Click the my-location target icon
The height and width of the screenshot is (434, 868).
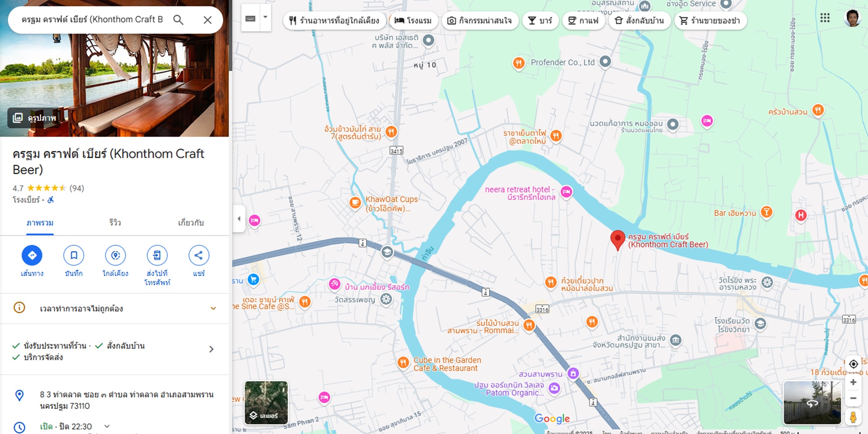click(x=853, y=364)
